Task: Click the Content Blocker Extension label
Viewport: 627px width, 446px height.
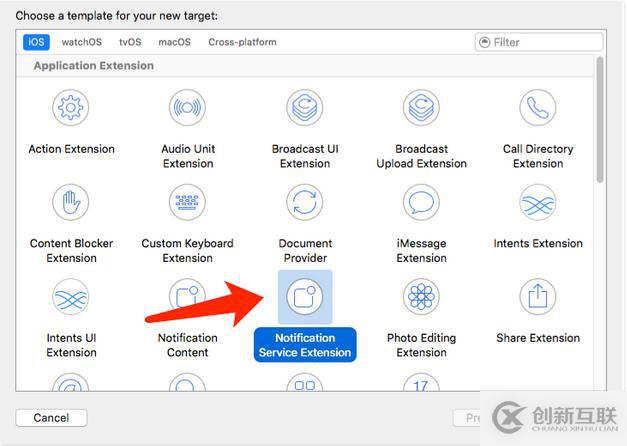Action: 71,250
